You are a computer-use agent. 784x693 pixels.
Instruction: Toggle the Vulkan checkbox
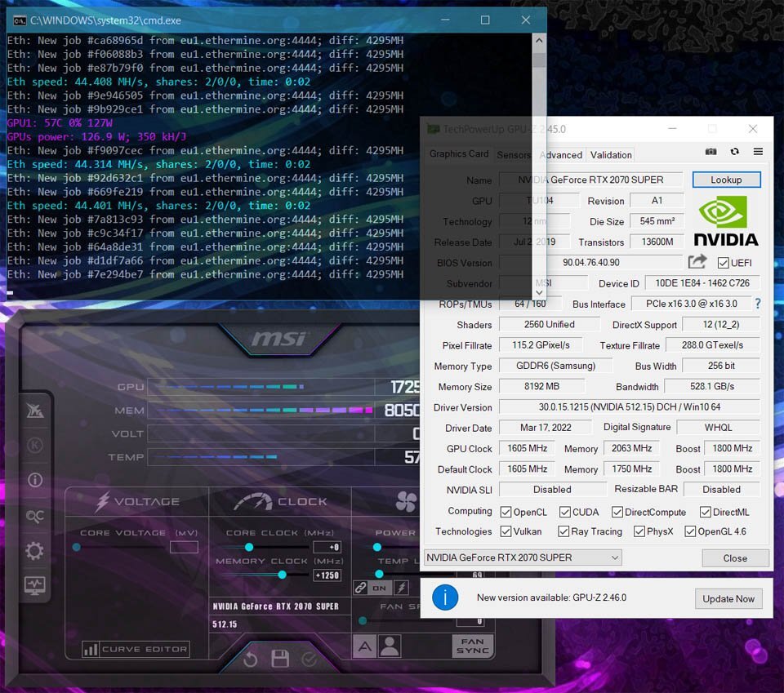506,531
